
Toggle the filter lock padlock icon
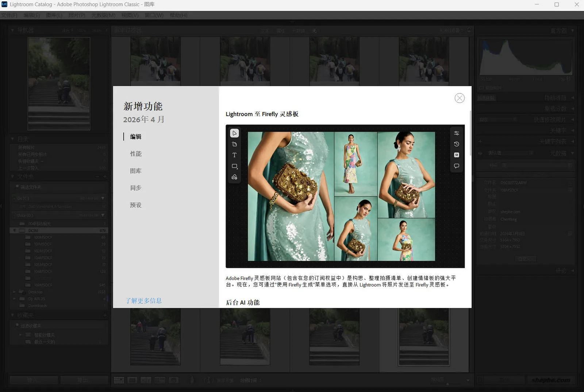pyautogui.click(x=469, y=30)
